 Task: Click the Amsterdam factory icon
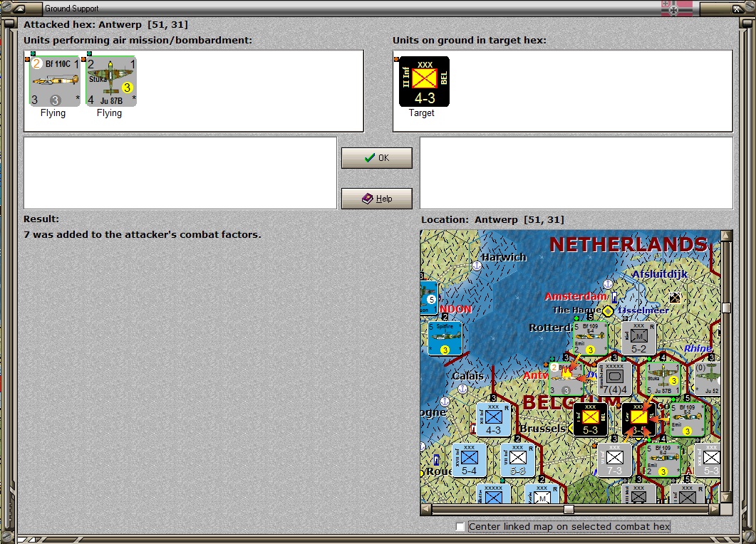615,298
